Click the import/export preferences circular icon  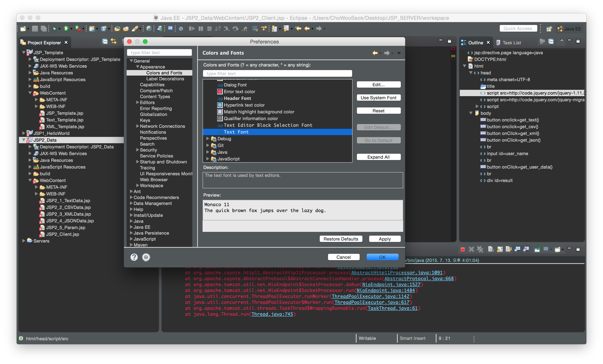pos(146,257)
